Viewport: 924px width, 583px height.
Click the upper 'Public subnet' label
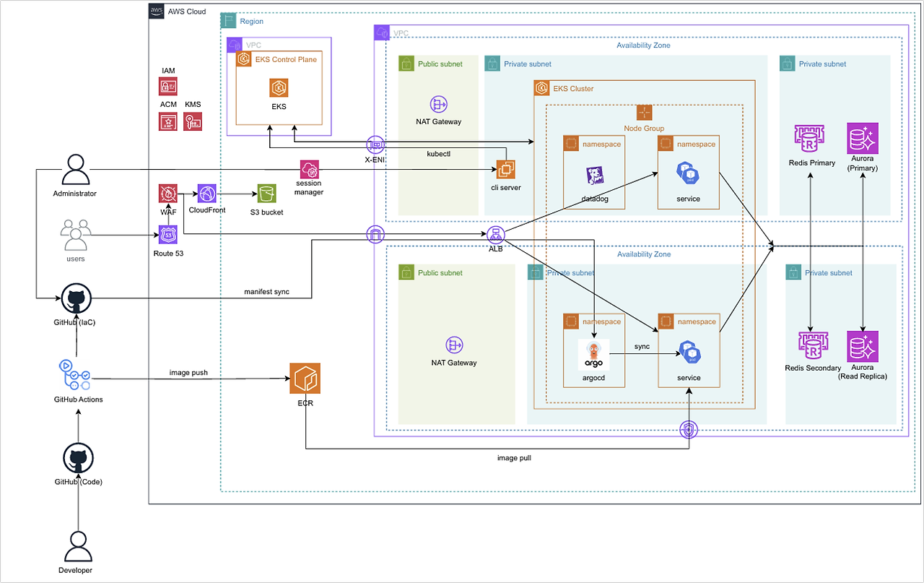click(440, 64)
